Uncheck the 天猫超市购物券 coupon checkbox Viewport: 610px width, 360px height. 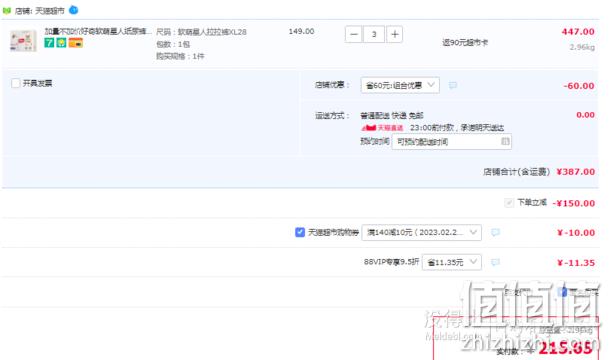pyautogui.click(x=300, y=232)
